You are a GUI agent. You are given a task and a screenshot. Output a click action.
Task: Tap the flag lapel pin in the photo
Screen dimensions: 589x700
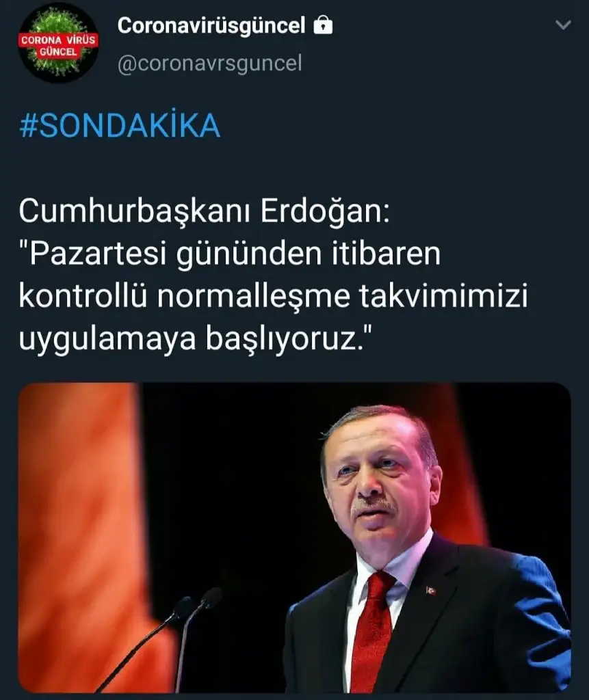click(x=431, y=590)
